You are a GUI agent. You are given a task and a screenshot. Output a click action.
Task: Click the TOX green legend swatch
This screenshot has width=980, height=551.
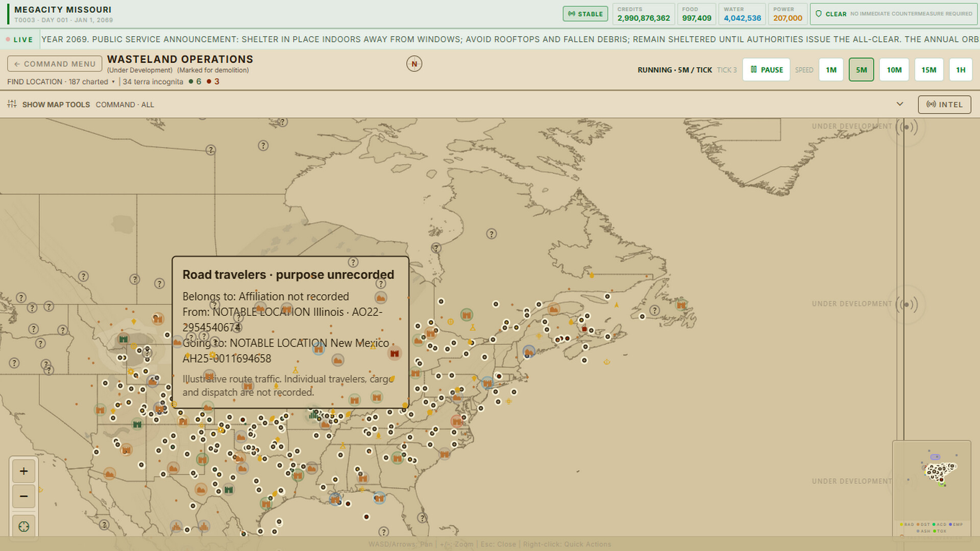935,531
